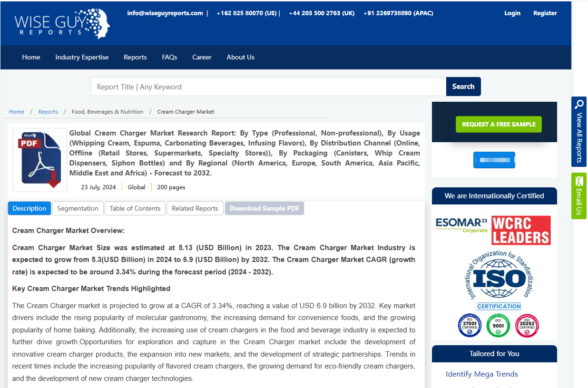The image size is (588, 388).
Task: Click the ISO 20252 Certified badge
Action: coord(527,325)
